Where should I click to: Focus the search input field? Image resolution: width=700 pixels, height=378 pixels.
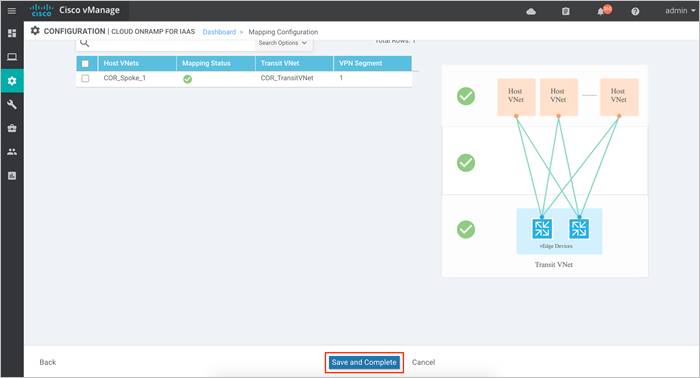tap(172, 43)
